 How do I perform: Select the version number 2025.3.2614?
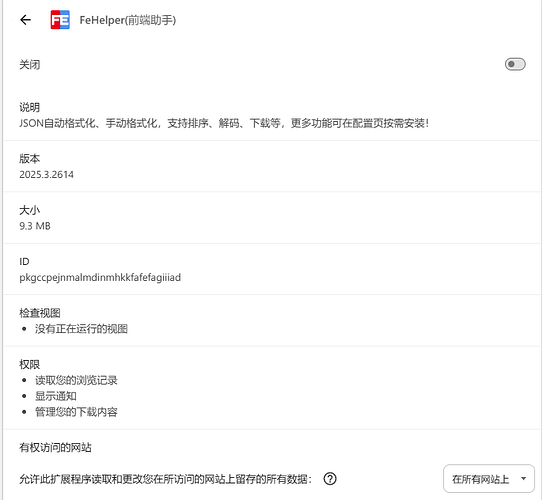click(46, 175)
